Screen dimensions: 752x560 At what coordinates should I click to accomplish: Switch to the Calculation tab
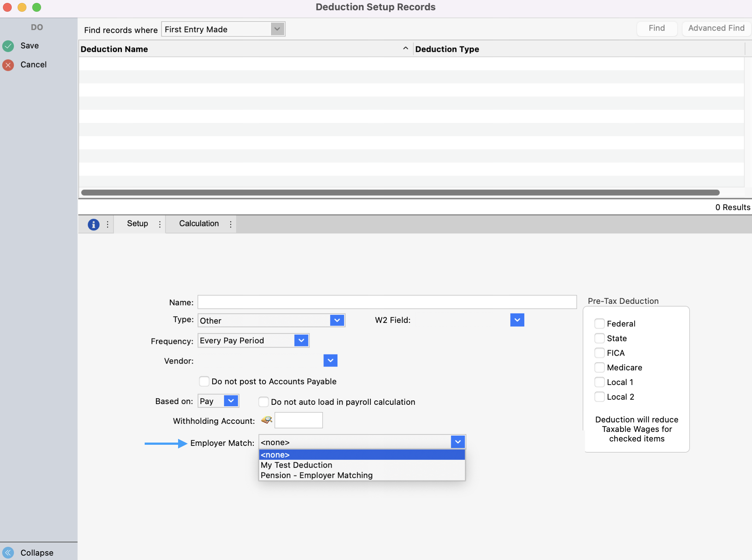[199, 223]
